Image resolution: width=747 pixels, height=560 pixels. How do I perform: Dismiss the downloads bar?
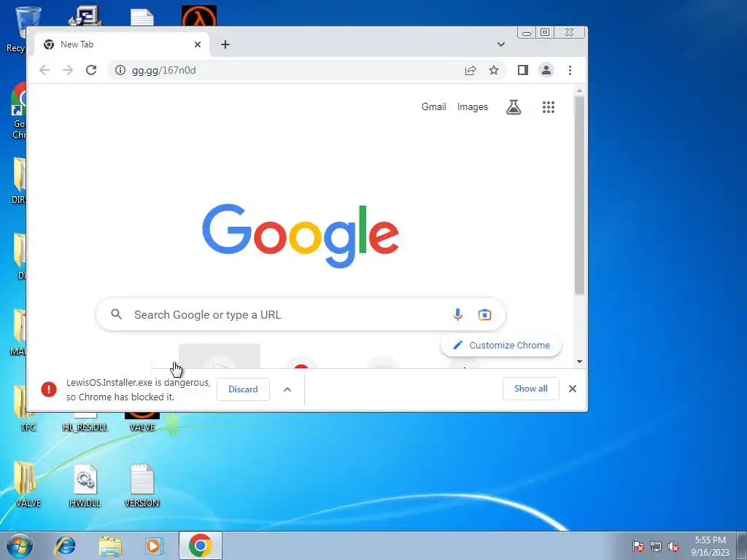point(573,389)
